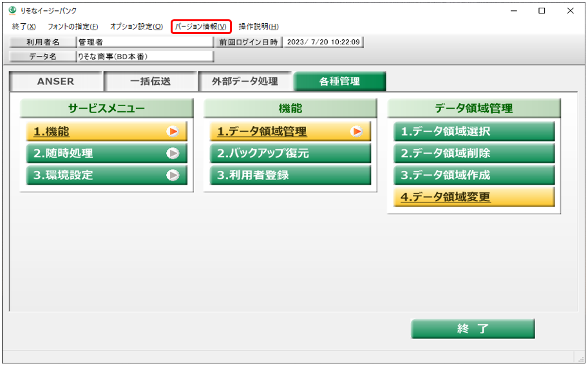Open 3.利用者登録

(290, 175)
